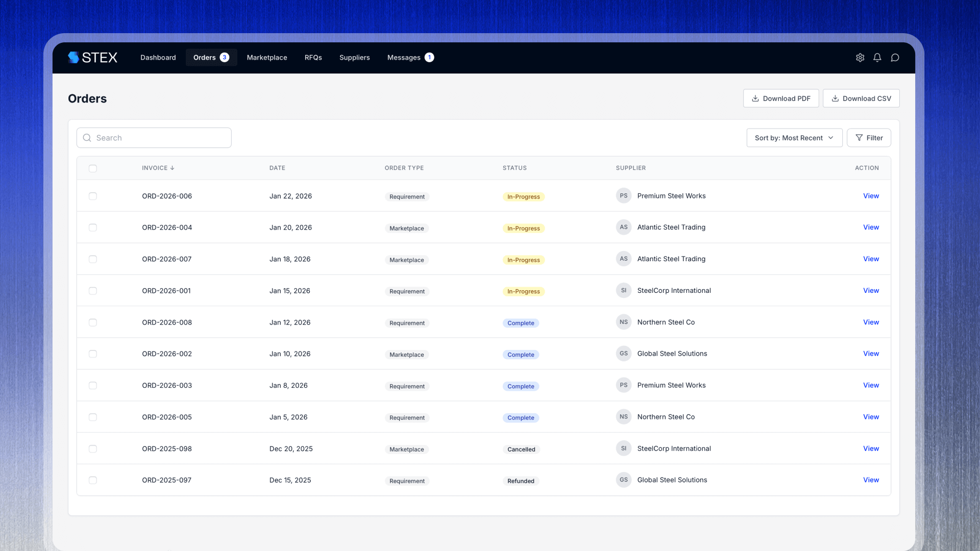Image resolution: width=980 pixels, height=551 pixels.
Task: Open the settings gear icon
Action: [x=860, y=58]
